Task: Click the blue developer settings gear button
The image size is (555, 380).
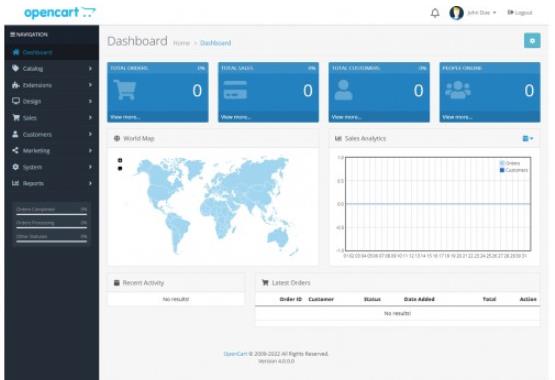Action: [532, 41]
